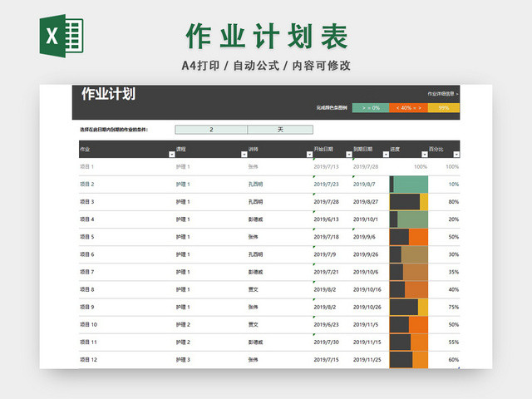Click the 作业计划 sheet title
This screenshot has width=532, height=399.
108,94
